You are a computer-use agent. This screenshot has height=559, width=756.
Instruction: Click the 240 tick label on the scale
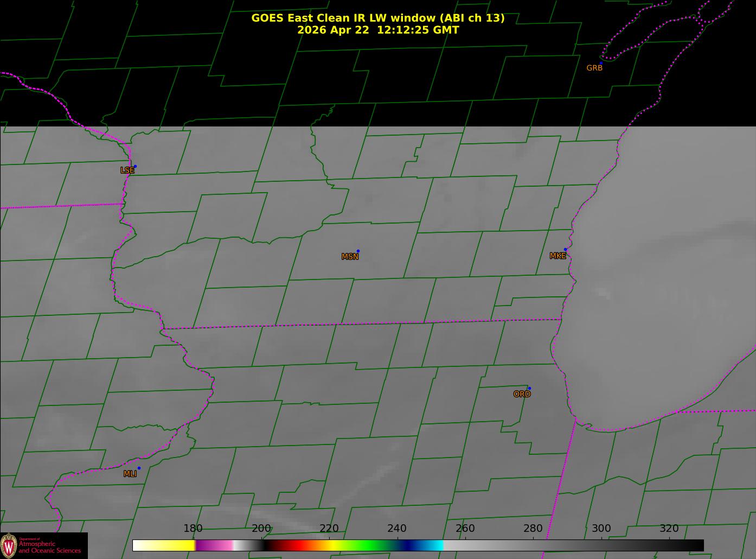click(397, 528)
